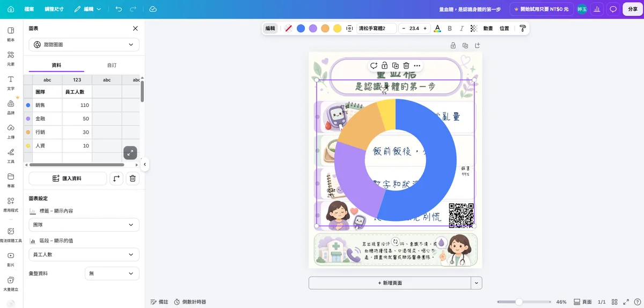Expand the add page options arrow
The height and width of the screenshot is (308, 644).
[x=477, y=283]
